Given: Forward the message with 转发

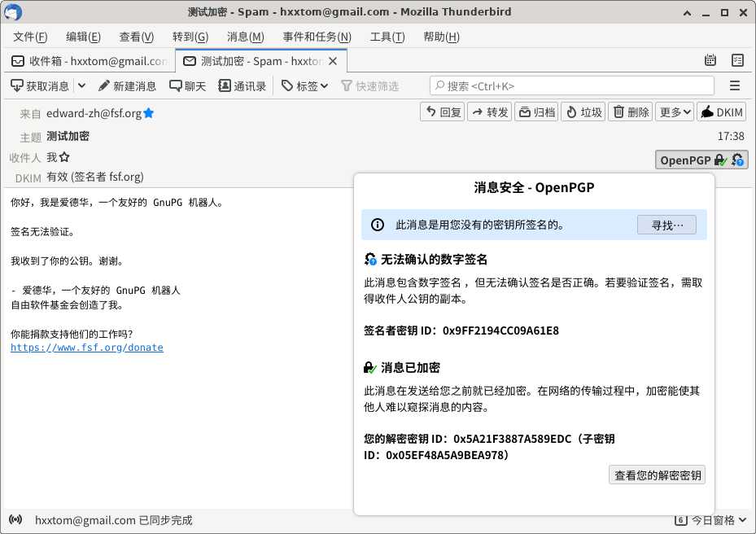Looking at the screenshot, I should (489, 112).
